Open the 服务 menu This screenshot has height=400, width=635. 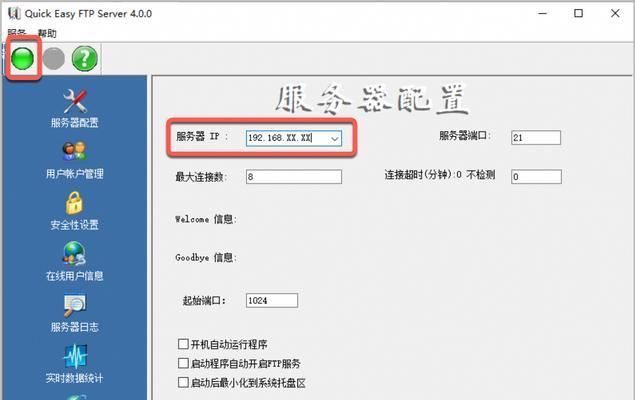pyautogui.click(x=16, y=34)
